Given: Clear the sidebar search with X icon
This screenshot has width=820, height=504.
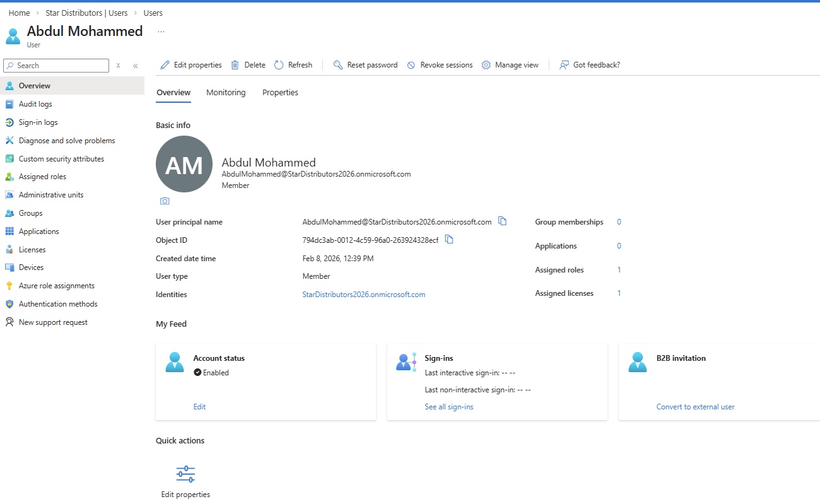Looking at the screenshot, I should [x=118, y=66].
